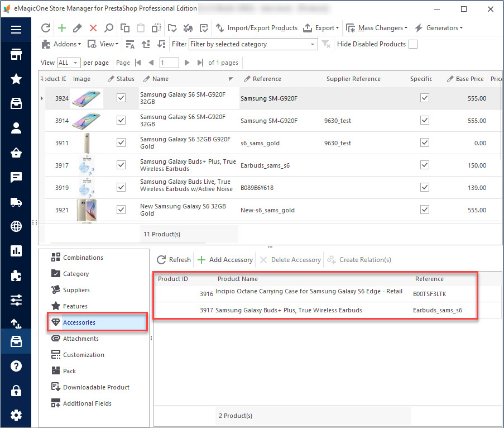Click Refresh in the accessories panel
Image resolution: width=504 pixels, height=428 pixels.
pyautogui.click(x=174, y=260)
